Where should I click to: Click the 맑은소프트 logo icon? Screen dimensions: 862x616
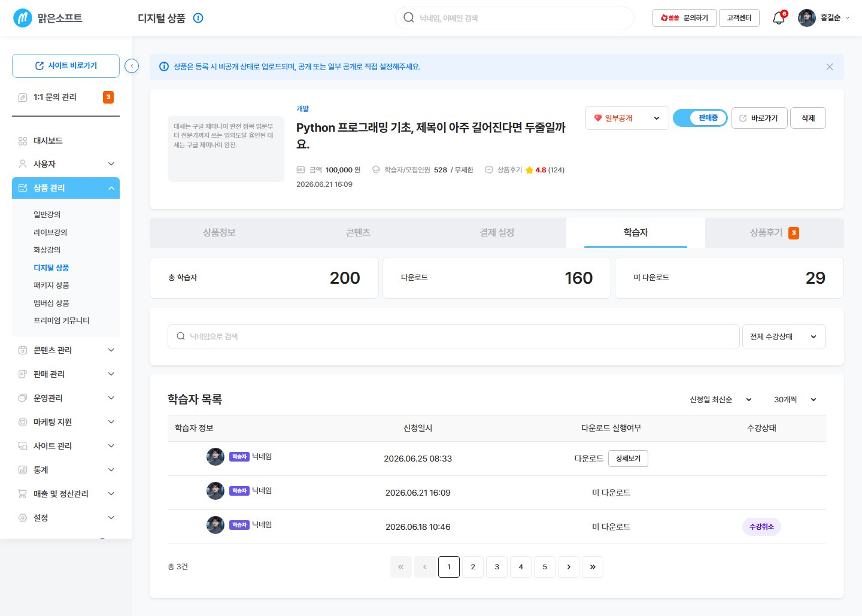click(23, 18)
